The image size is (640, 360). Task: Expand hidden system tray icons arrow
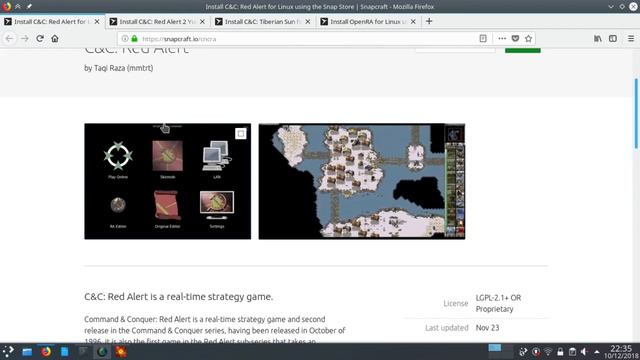pos(597,352)
